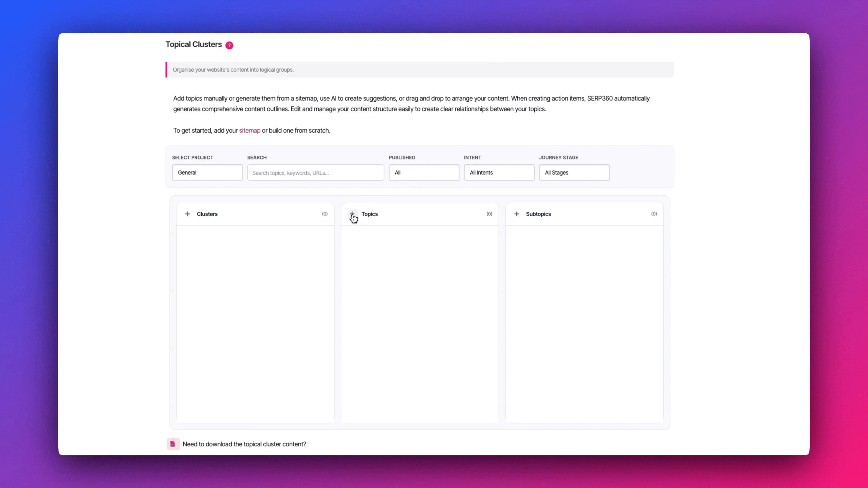The height and width of the screenshot is (488, 868).
Task: Click the pink help question mark icon
Action: point(229,45)
